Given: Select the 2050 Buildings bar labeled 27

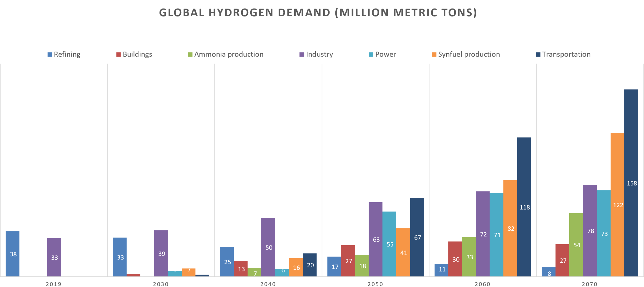Looking at the screenshot, I should pos(348,261).
